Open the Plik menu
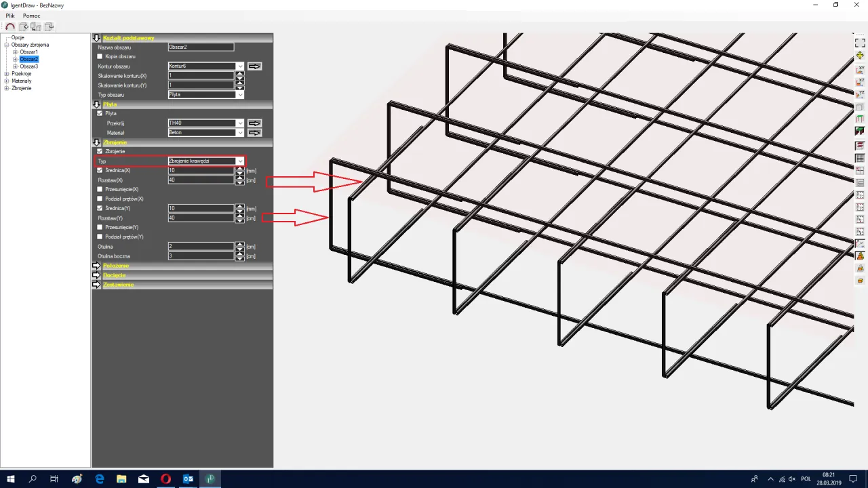This screenshot has width=868, height=488. 10,16
